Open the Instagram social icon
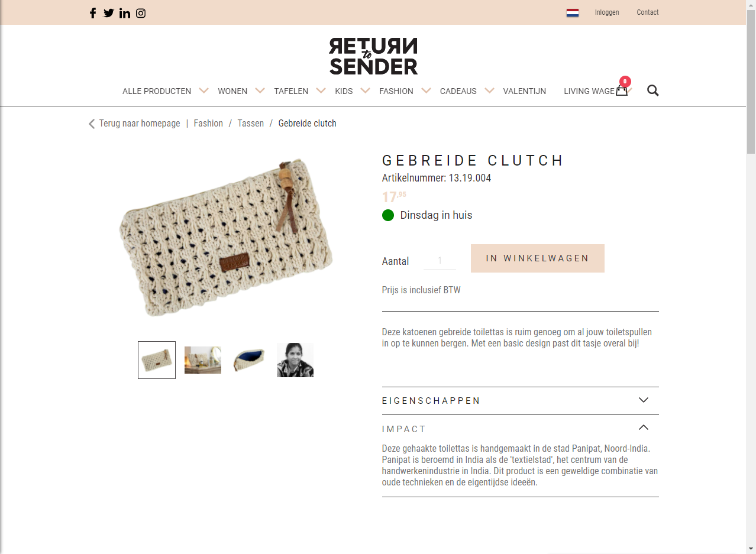Screen dimensions: 756x554 click(x=141, y=13)
